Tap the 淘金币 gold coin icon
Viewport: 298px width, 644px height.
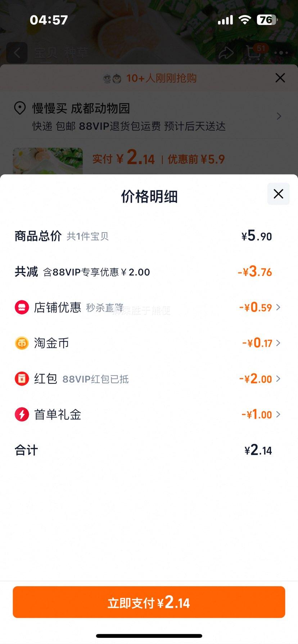[22, 343]
